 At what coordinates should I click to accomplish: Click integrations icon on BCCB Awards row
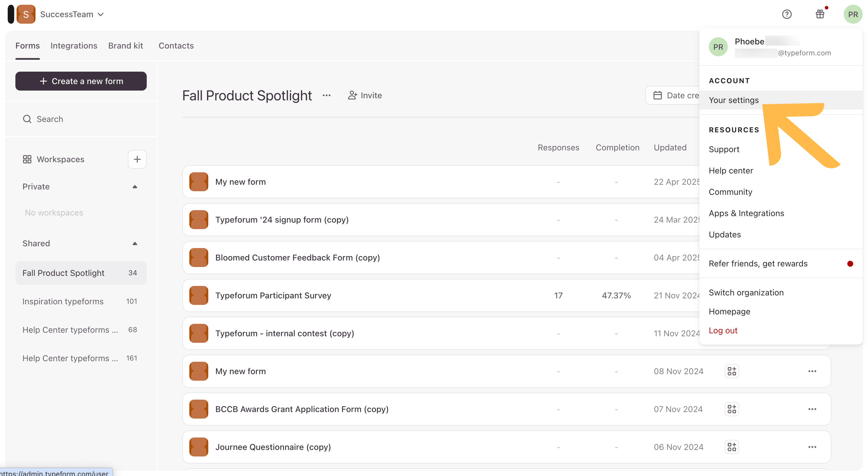point(732,409)
